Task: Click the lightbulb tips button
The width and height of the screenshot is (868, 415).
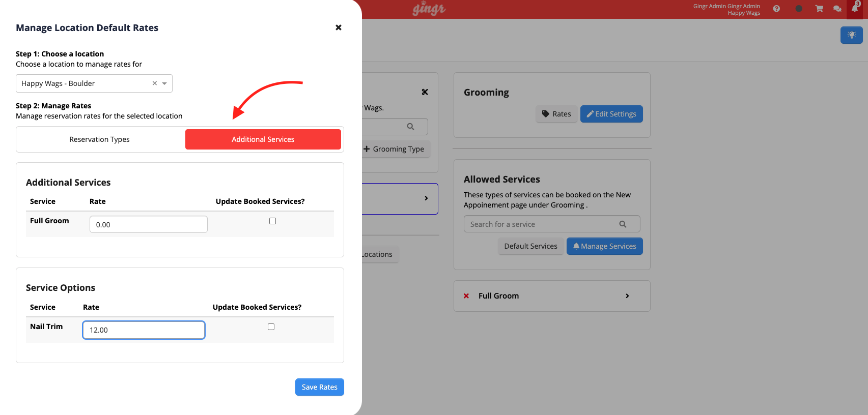Action: [852, 35]
